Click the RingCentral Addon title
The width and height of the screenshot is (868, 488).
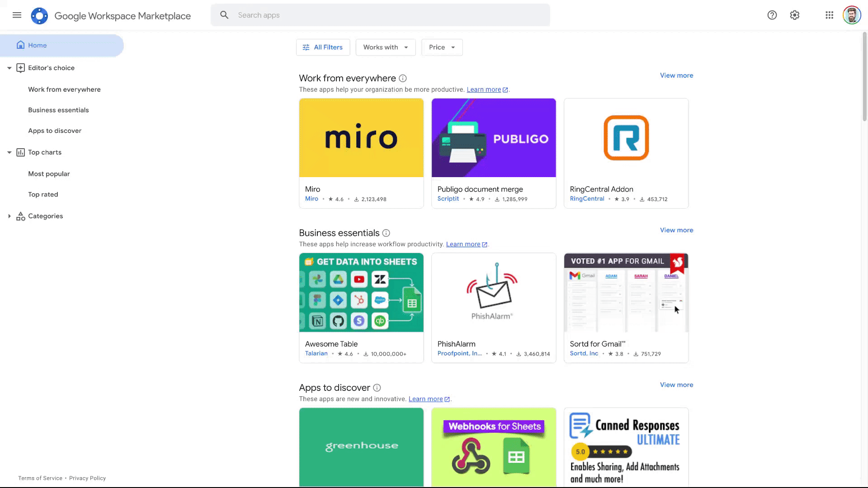pyautogui.click(x=601, y=189)
